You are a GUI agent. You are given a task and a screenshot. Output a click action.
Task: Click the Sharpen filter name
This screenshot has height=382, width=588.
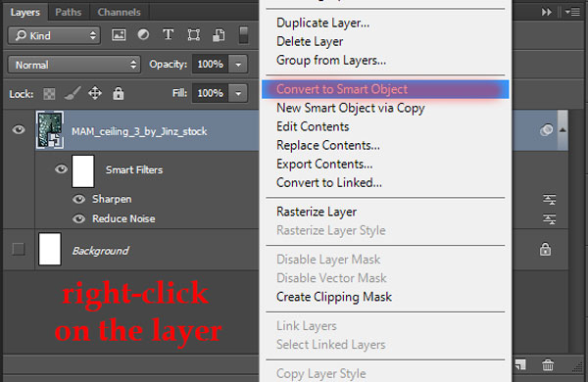(112, 199)
